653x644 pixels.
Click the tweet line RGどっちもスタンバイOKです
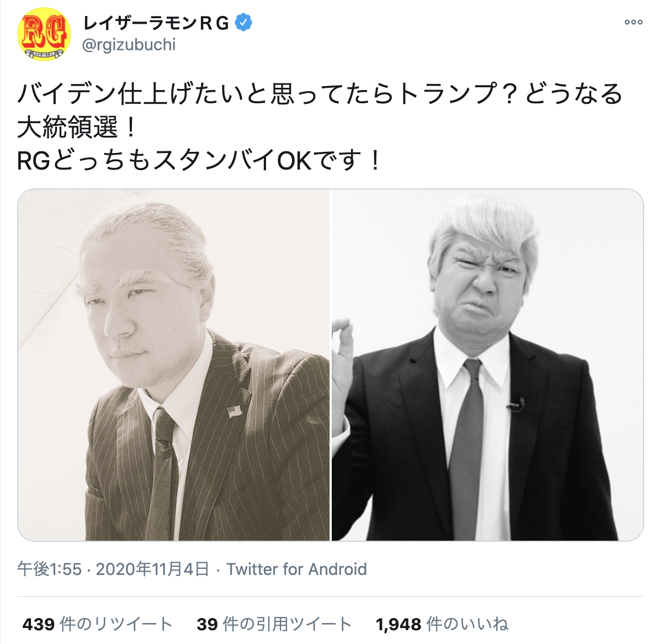tap(199, 161)
